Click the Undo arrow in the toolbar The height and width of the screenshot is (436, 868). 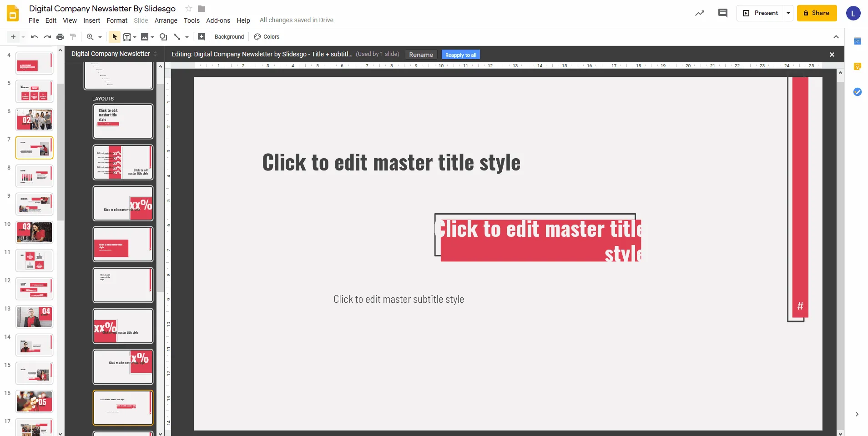[34, 37]
